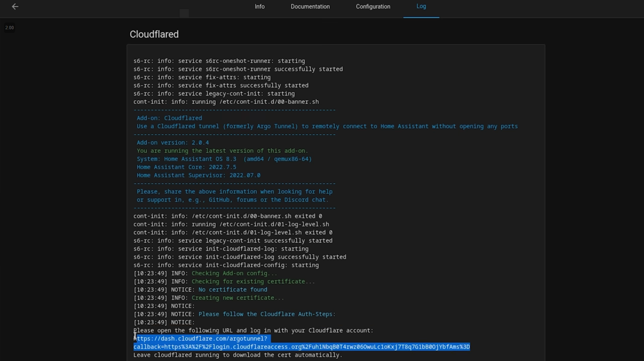Click 'Home Assistant Supervisor: 2022.07.0' line

point(199,175)
